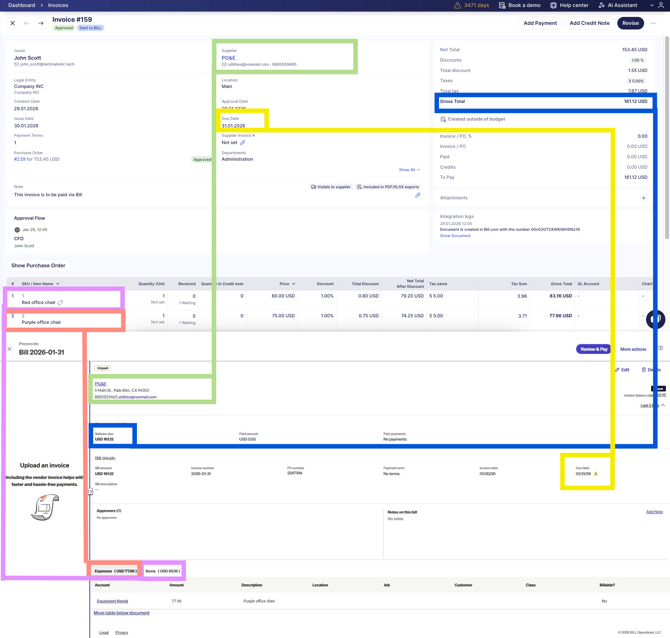This screenshot has width=670, height=638.
Task: Click the tag icon next to Red office chair
Action: point(60,303)
